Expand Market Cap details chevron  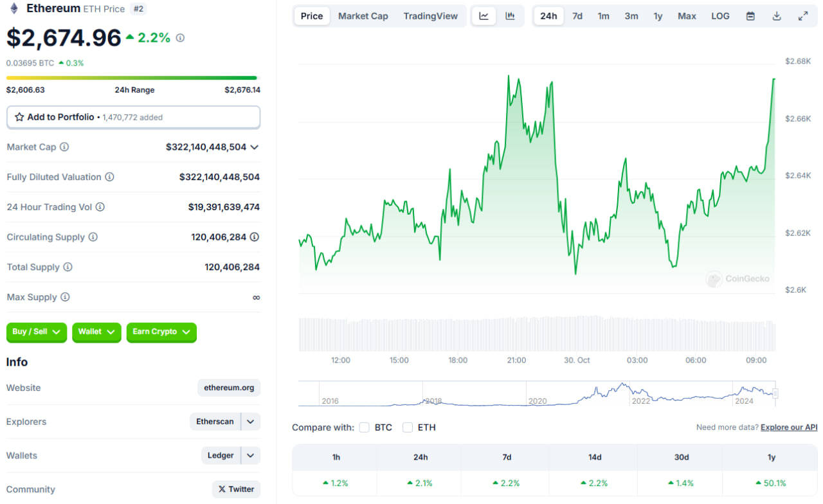[255, 147]
